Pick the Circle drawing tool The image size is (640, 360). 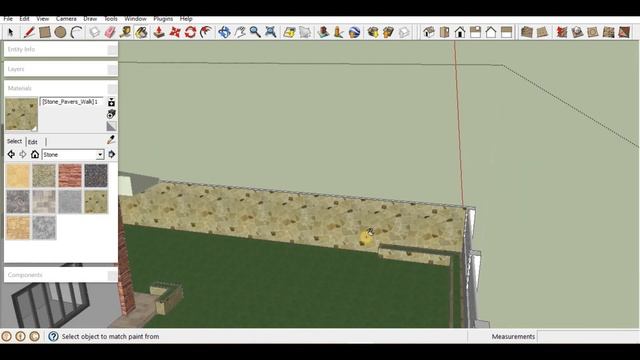pyautogui.click(x=60, y=32)
